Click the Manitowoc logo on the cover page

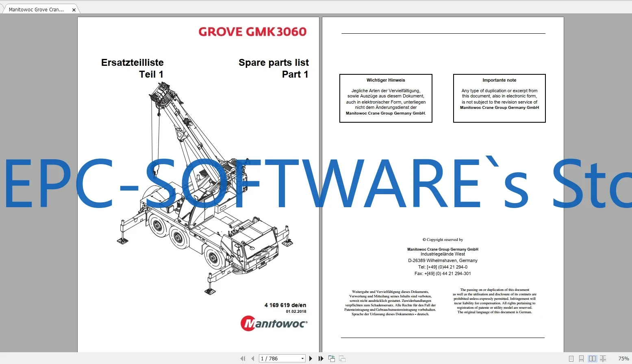point(274,323)
